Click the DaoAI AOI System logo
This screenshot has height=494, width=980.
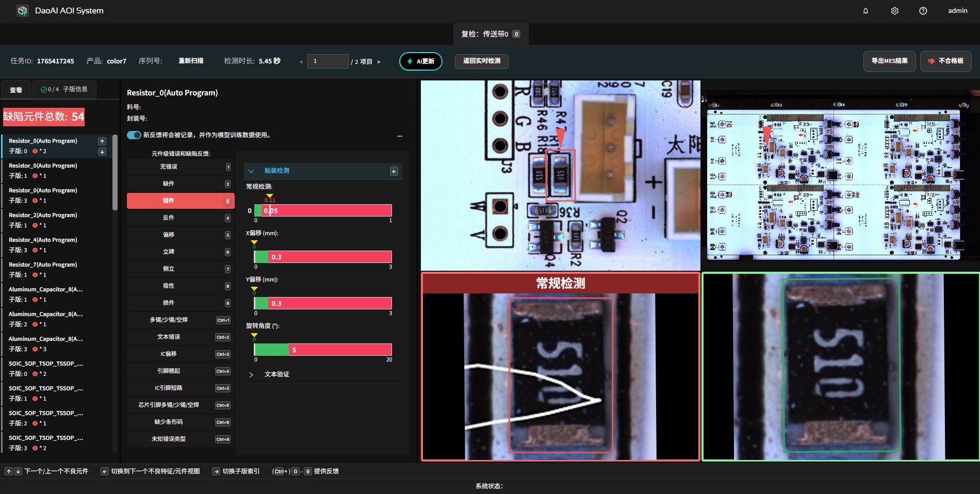tap(23, 11)
